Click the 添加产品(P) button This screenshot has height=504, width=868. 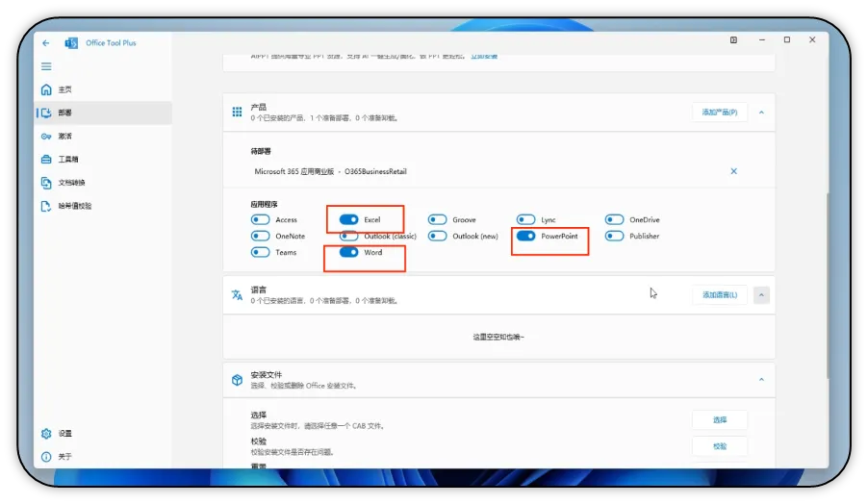tap(720, 113)
